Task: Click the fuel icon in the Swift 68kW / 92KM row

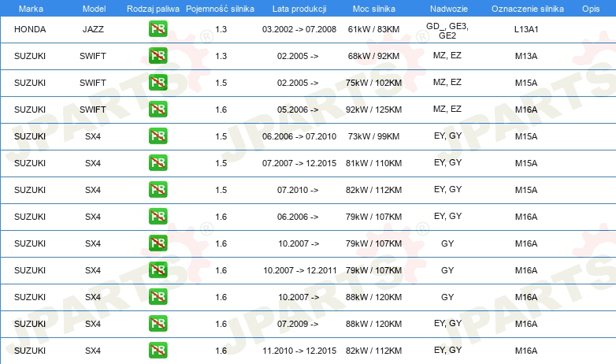Action: pos(158,56)
